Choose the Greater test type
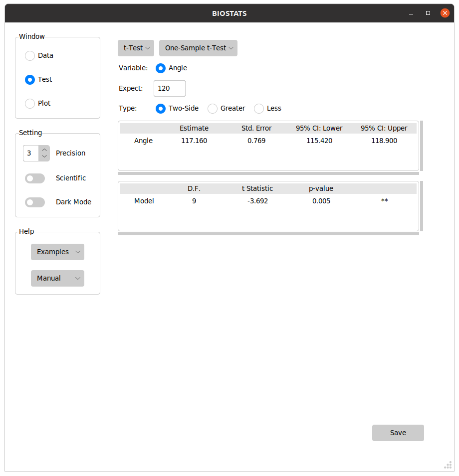The width and height of the screenshot is (459, 476). click(213, 109)
